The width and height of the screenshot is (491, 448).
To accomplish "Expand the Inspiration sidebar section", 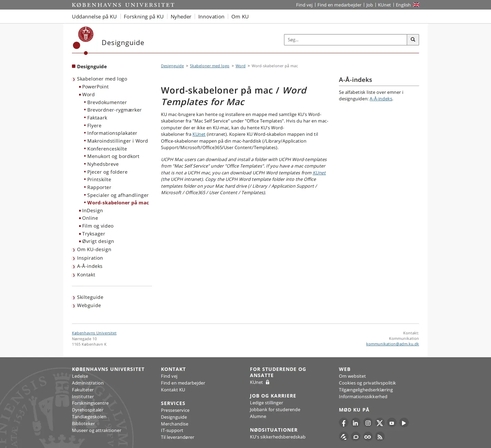I will 90,258.
